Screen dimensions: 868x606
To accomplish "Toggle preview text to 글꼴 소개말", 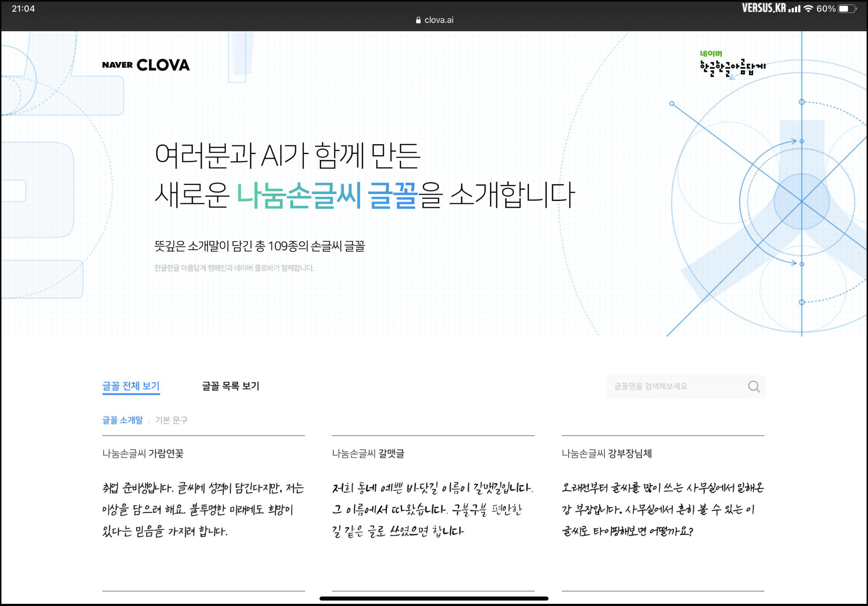I will pyautogui.click(x=122, y=420).
